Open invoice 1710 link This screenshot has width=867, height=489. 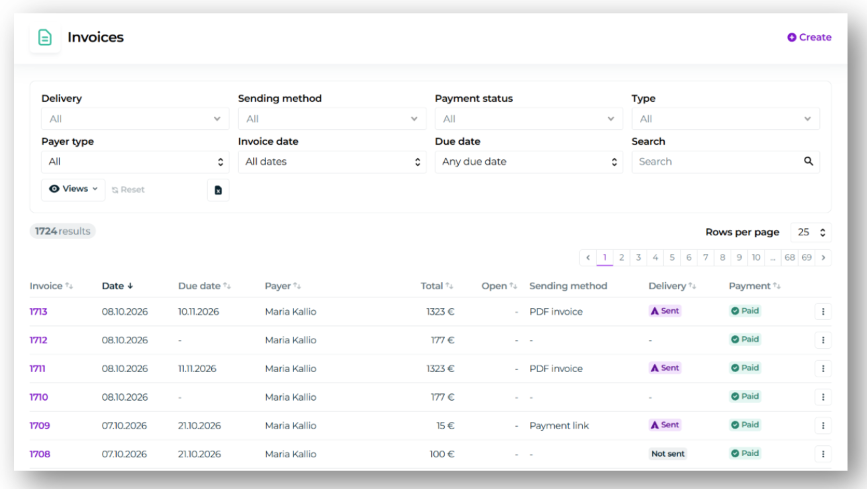tap(39, 397)
